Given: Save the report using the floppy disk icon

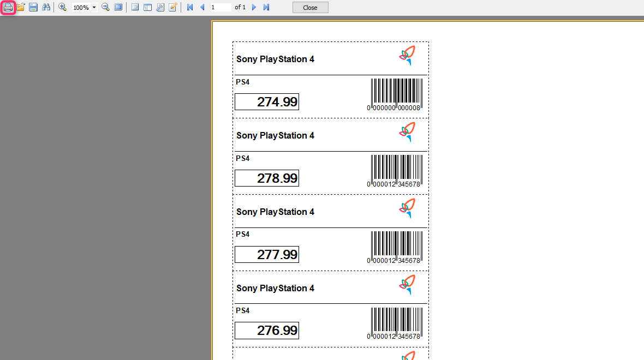Looking at the screenshot, I should [33, 8].
